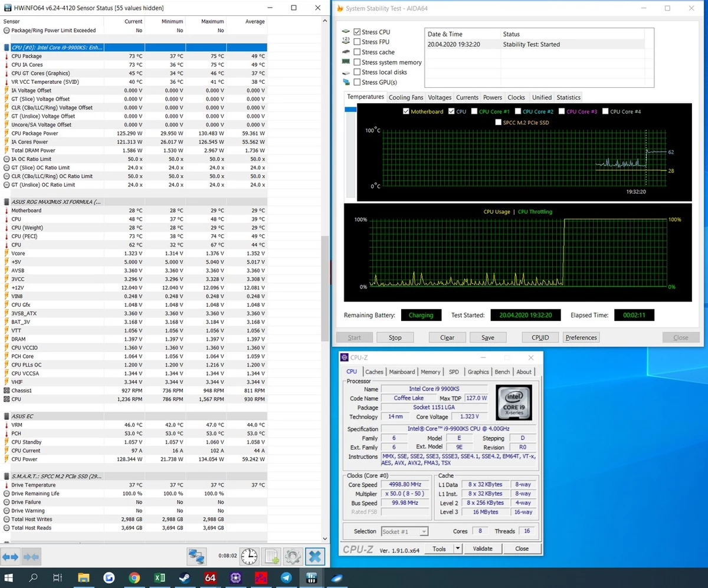Check CPU Core #4 graph checkbox
708x588 pixels.
coord(605,111)
